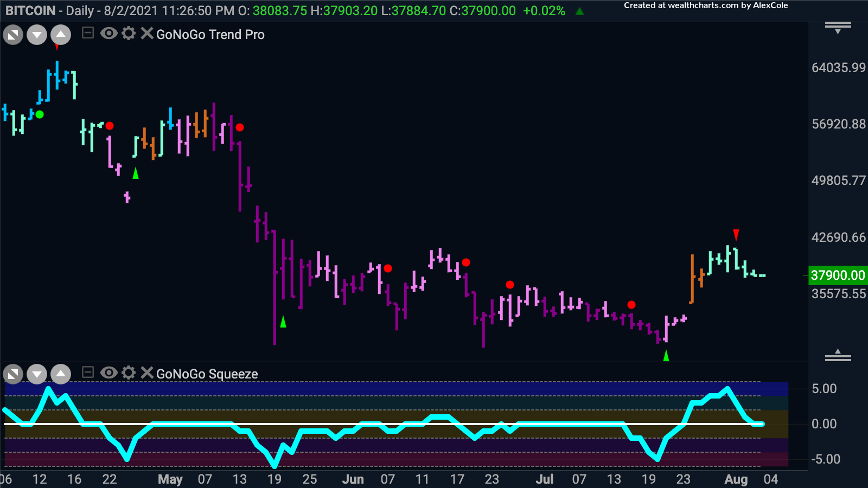The height and width of the screenshot is (488, 868).
Task: Open GoNoGo Trend Pro settings gear
Action: (129, 34)
